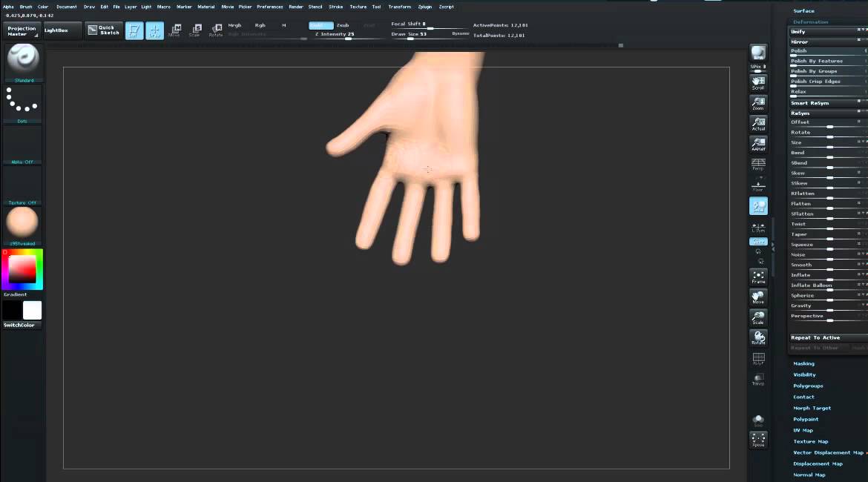The height and width of the screenshot is (482, 868).
Task: Expand the Texture Map sub-palette
Action: point(810,441)
